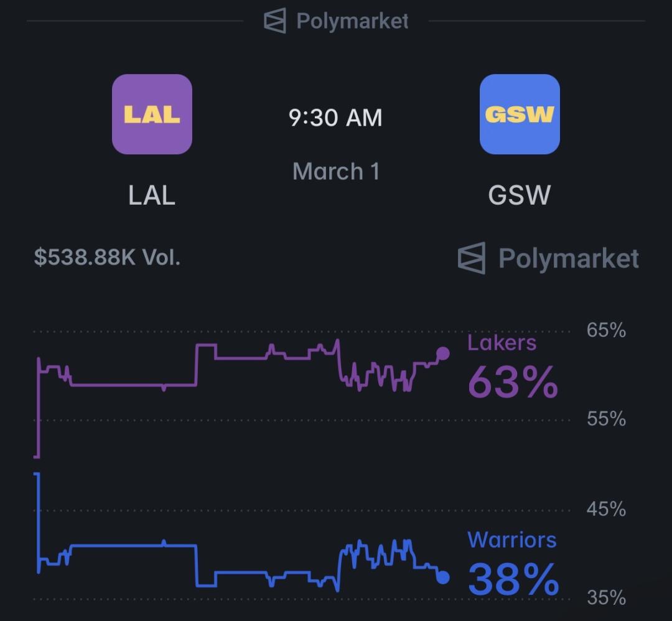Click the 55% y-axis label
The width and height of the screenshot is (672, 621).
606,419
